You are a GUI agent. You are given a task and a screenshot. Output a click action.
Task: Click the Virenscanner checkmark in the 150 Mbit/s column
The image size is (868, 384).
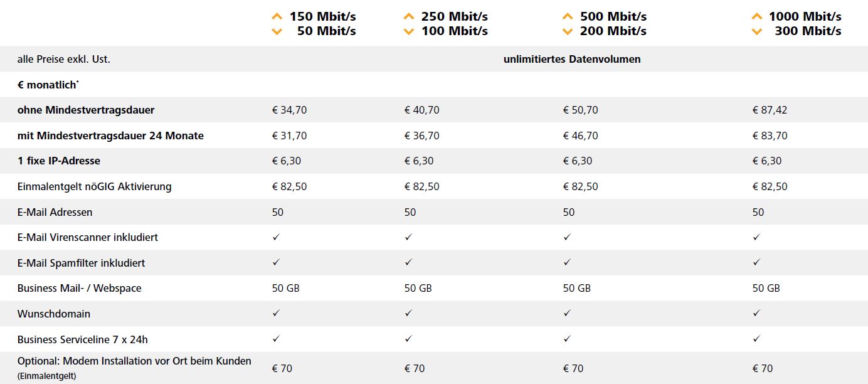click(x=276, y=237)
